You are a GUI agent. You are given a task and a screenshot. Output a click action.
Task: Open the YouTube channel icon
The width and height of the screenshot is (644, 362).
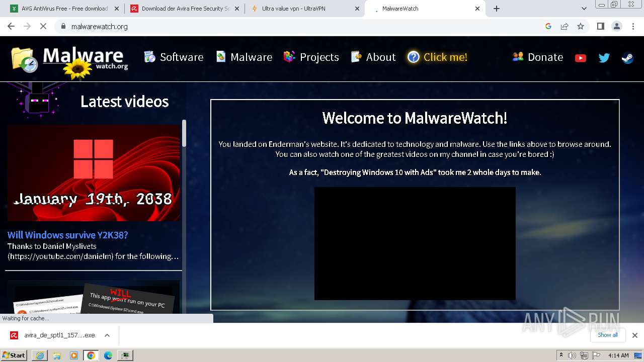(x=580, y=58)
